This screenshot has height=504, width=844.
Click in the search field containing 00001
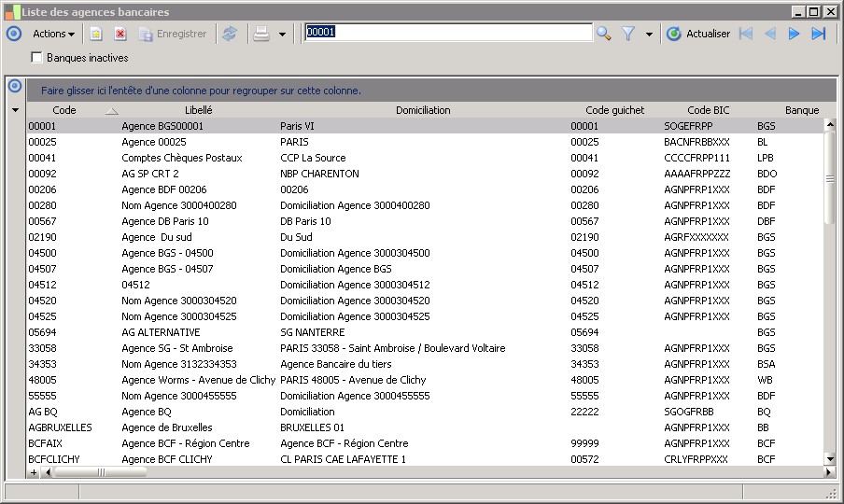[x=448, y=33]
